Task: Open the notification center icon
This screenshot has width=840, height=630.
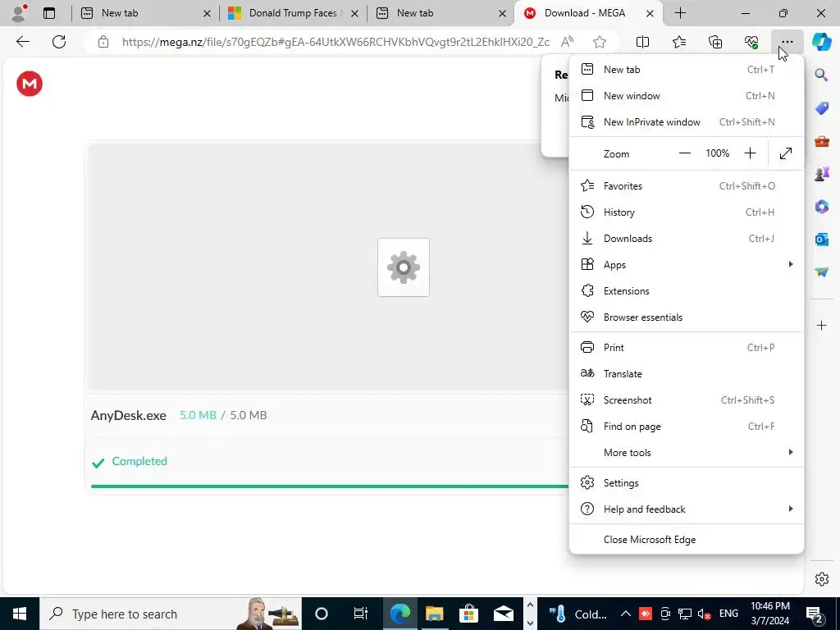Action: tap(814, 614)
